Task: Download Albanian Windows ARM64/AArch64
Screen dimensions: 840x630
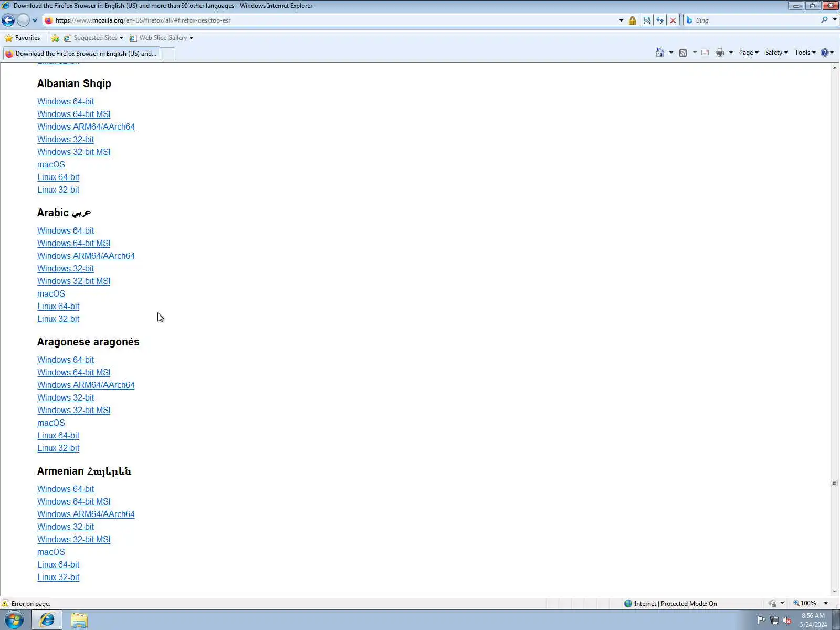Action: click(x=86, y=127)
